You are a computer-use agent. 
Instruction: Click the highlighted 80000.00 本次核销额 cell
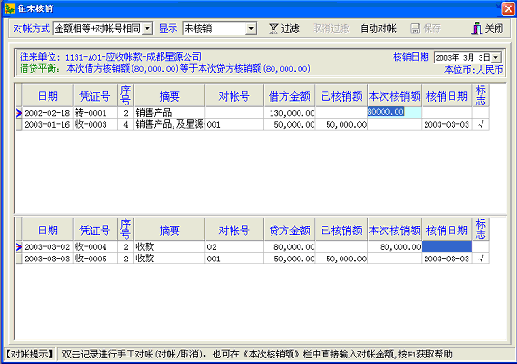coord(394,112)
